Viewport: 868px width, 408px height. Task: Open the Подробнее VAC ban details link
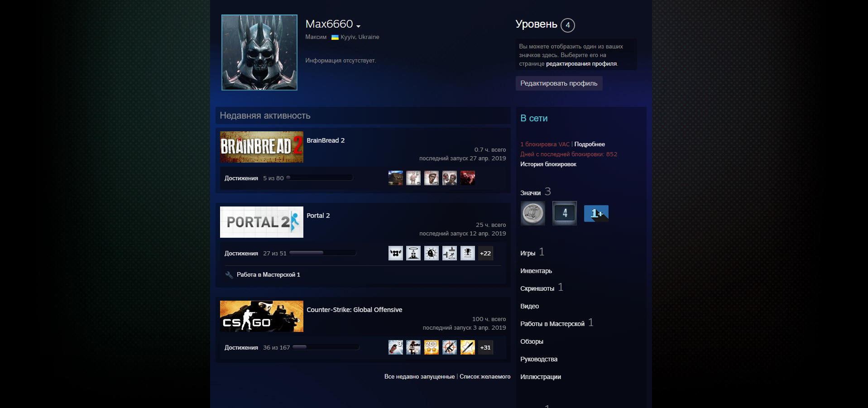tap(590, 144)
